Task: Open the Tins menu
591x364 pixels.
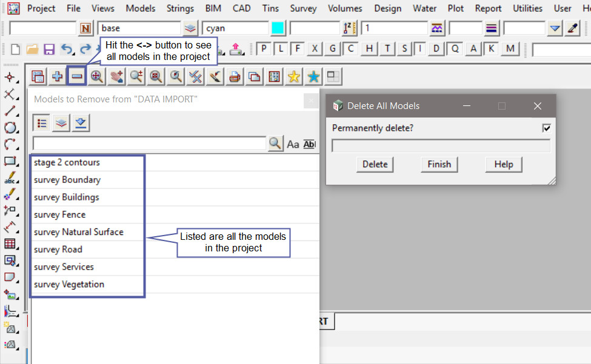Action: [x=270, y=8]
